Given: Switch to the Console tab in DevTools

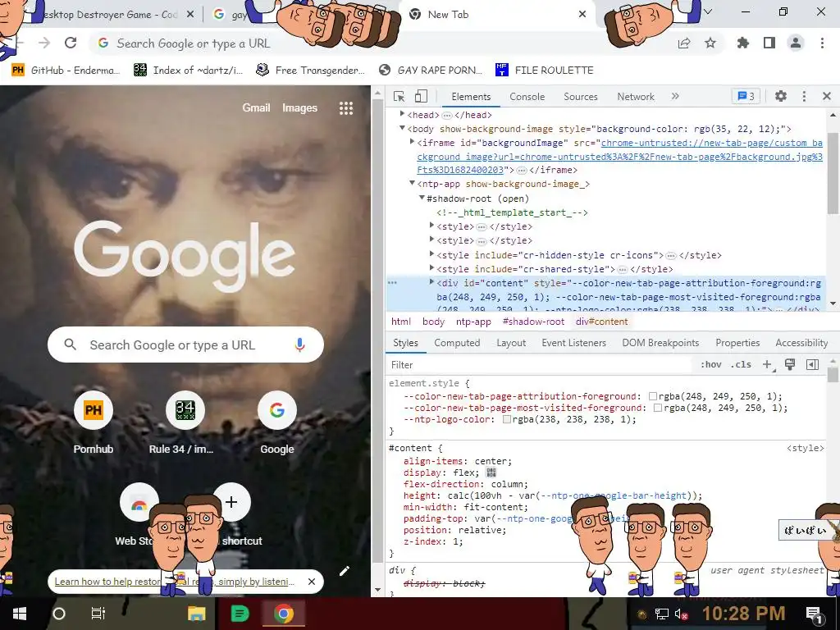Looking at the screenshot, I should 527,97.
